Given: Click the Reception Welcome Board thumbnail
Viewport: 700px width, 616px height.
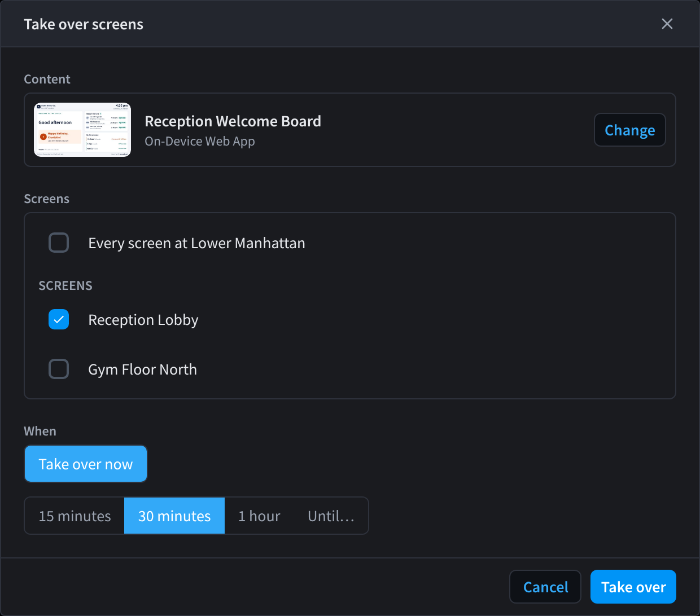Looking at the screenshot, I should click(x=82, y=130).
